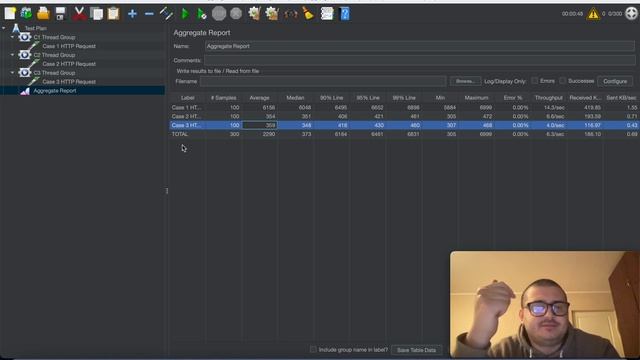The height and width of the screenshot is (360, 640).
Task: Enable the Errors checkbox
Action: 535,81
